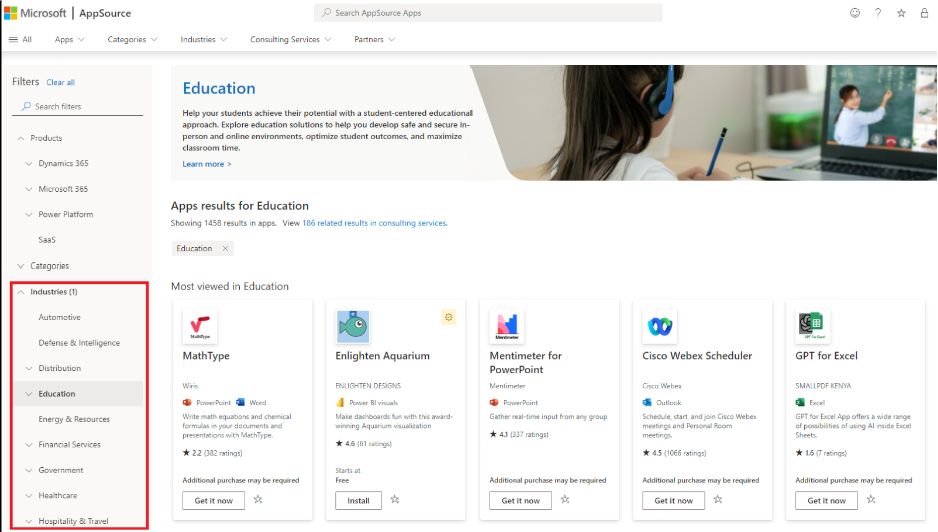Open 186 related results in consulting services
Viewport: 938px width, 532px height.
point(374,223)
